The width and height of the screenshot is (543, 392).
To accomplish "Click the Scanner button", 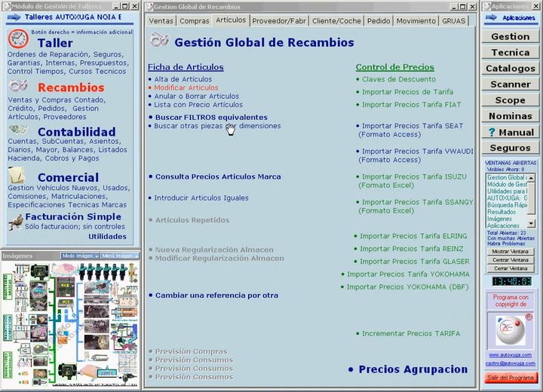I will 510,84.
